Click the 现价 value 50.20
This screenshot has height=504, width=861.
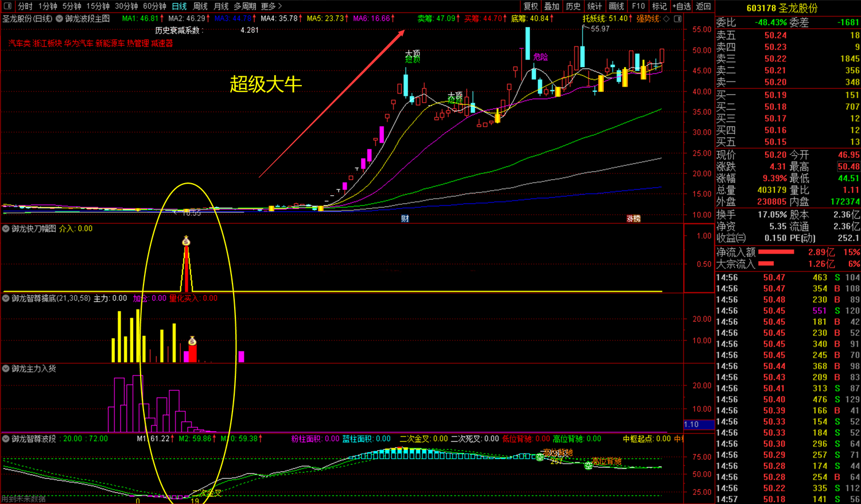775,155
